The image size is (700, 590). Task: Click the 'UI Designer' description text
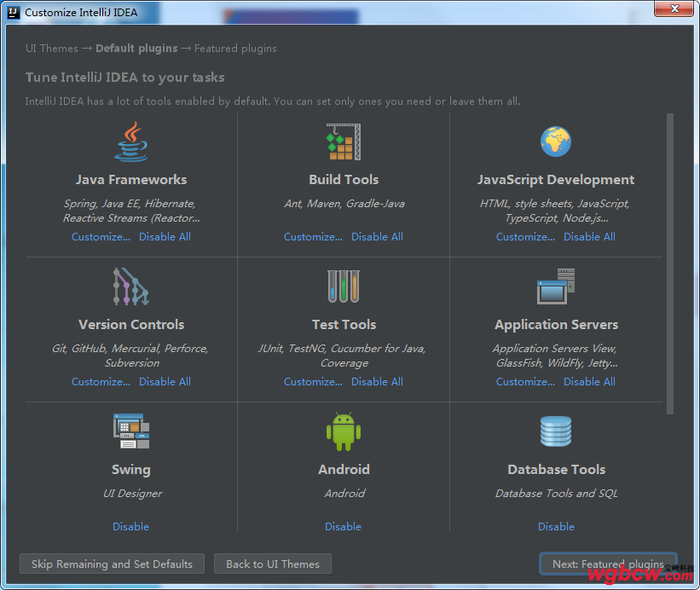pos(133,493)
